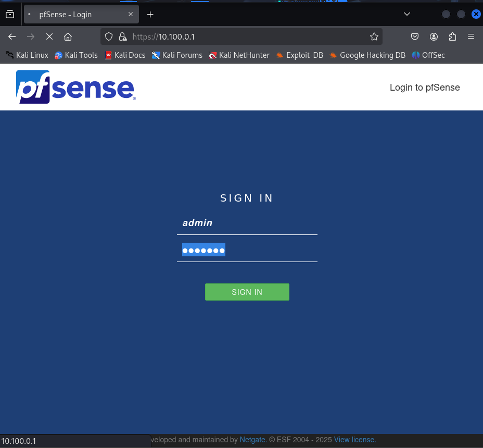Open the Kali Linux bookmark
Screen dimensions: 483x448
click(x=27, y=55)
